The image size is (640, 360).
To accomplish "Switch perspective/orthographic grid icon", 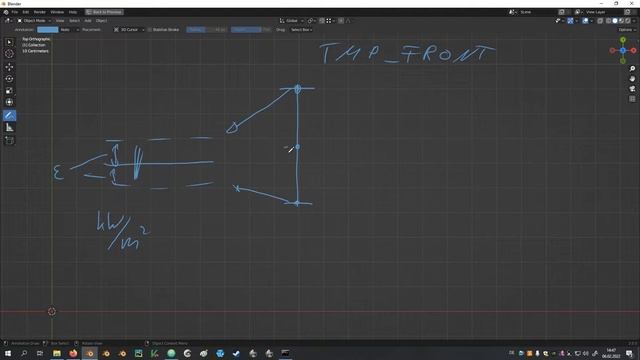I will point(632,99).
